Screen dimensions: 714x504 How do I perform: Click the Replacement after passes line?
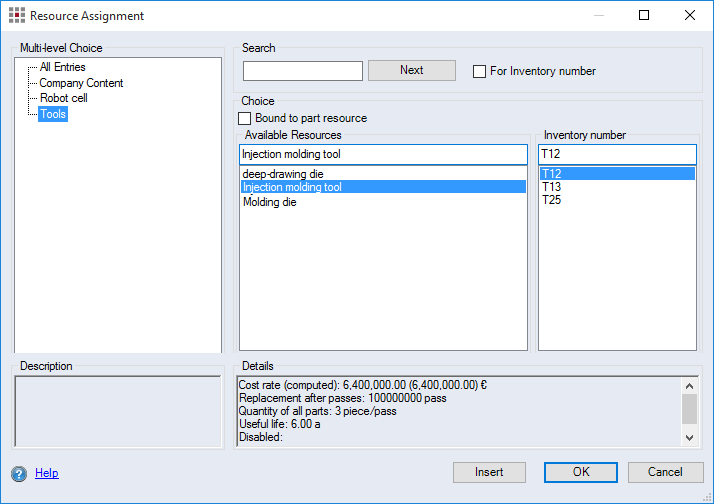(342, 398)
